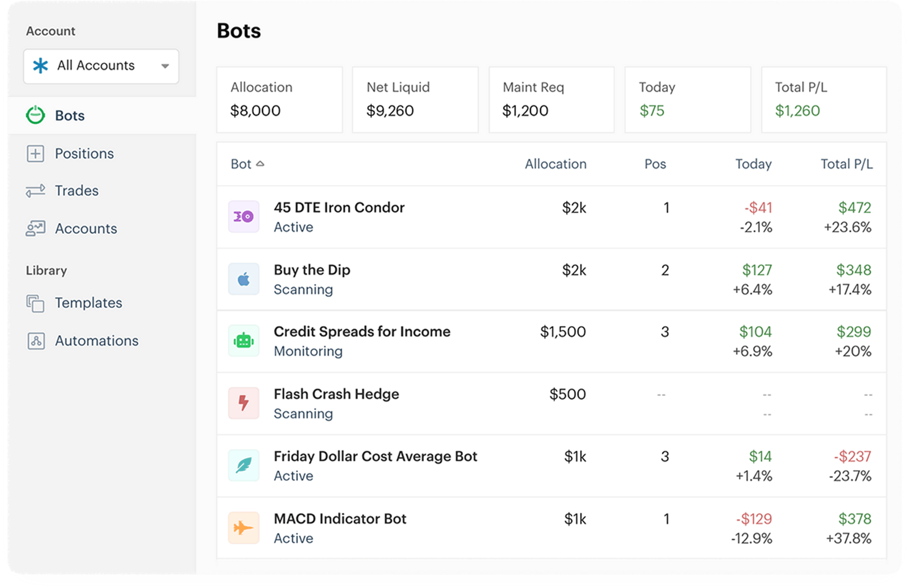Toggle the Bot column sort order
Viewport: 909px width, 588px height.
click(x=248, y=164)
